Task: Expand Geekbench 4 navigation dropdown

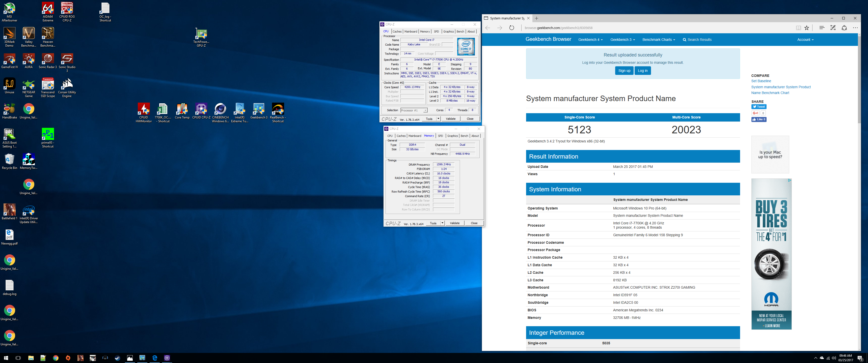Action: coord(590,40)
